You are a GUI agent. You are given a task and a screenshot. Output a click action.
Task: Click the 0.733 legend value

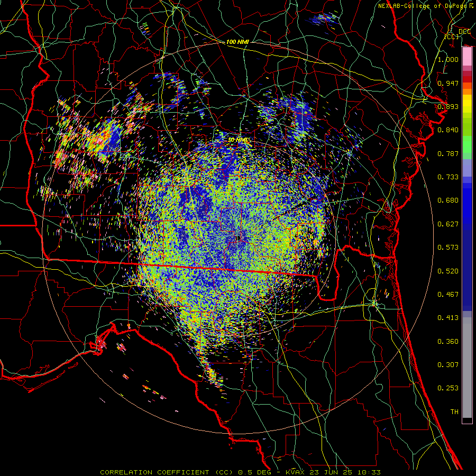point(448,177)
